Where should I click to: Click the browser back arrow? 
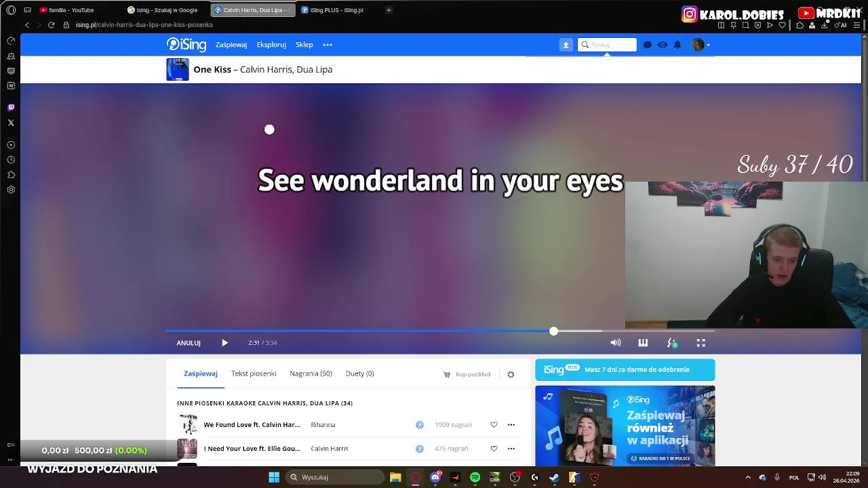pyautogui.click(x=27, y=25)
